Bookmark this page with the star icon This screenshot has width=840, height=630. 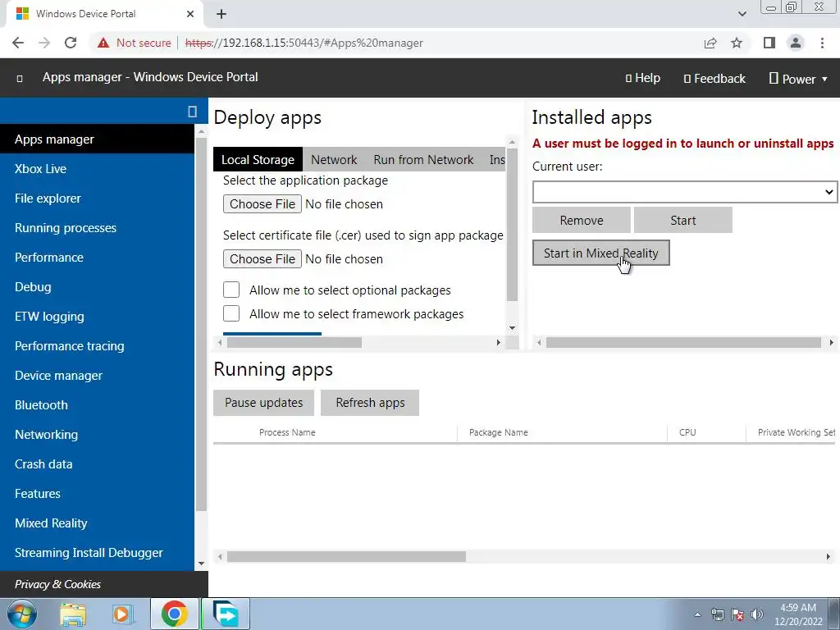tap(737, 43)
